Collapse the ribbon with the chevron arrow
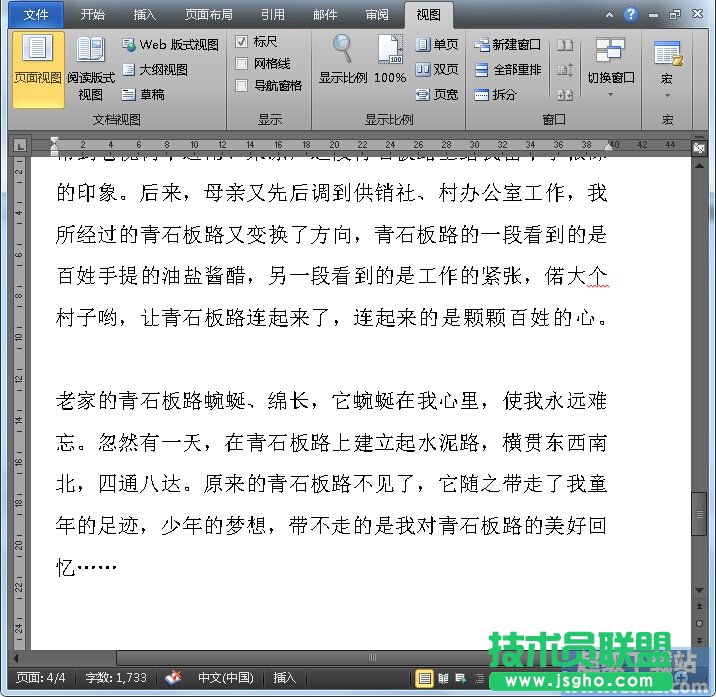The height and width of the screenshot is (697, 716). click(610, 15)
